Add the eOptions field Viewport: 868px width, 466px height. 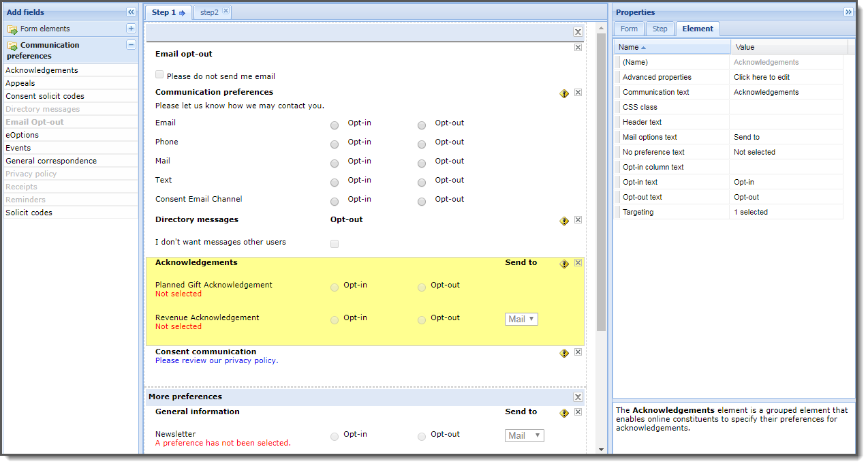[71, 135]
